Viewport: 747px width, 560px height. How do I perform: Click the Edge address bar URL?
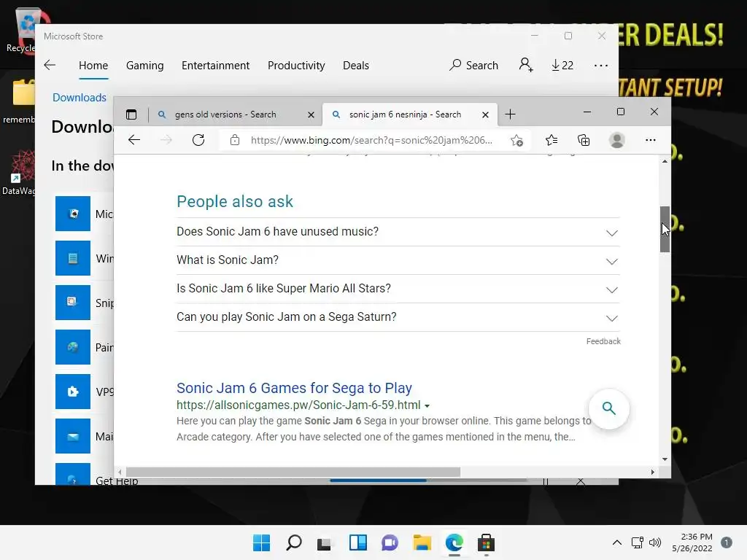371,140
